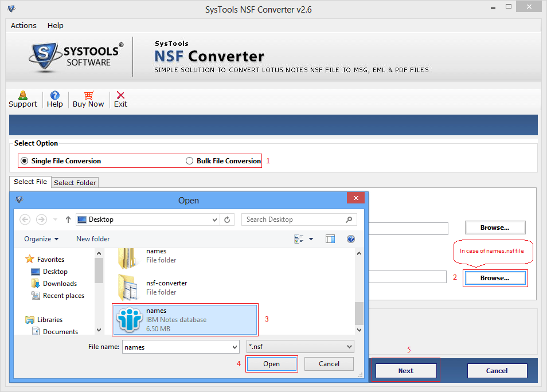Click the upper Browse button
Image resolution: width=547 pixels, height=392 pixels.
[495, 228]
